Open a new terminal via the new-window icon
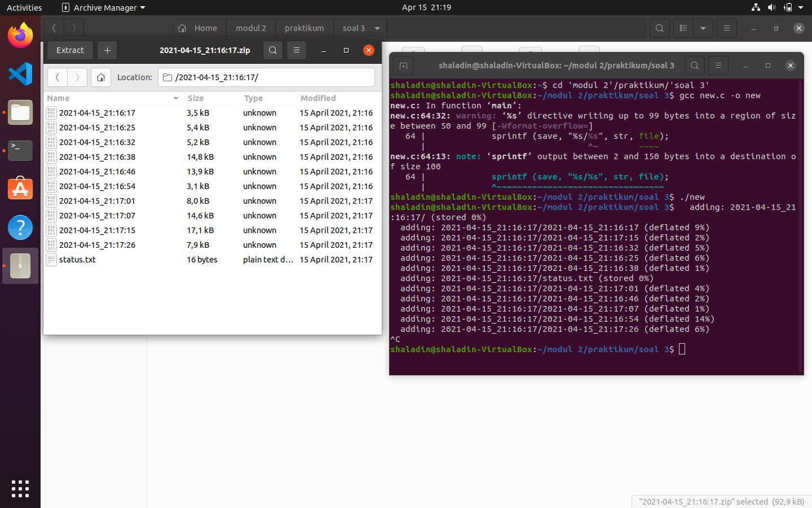Viewport: 812px width, 508px height. point(403,65)
